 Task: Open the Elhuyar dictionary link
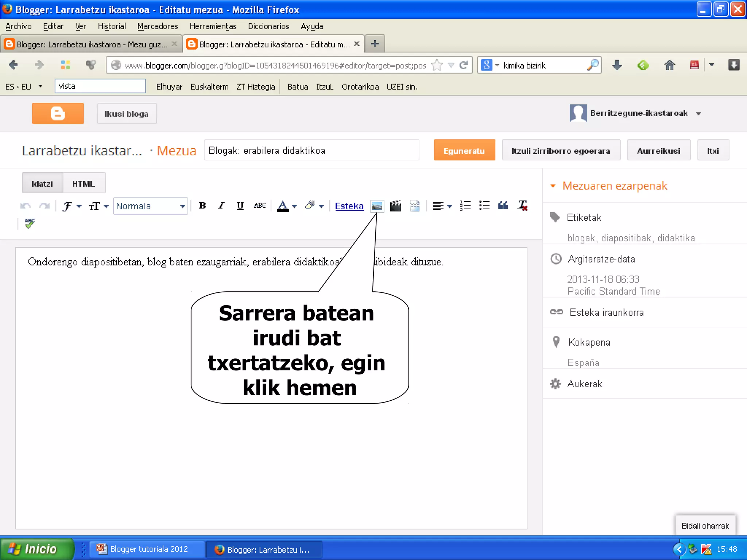click(169, 87)
